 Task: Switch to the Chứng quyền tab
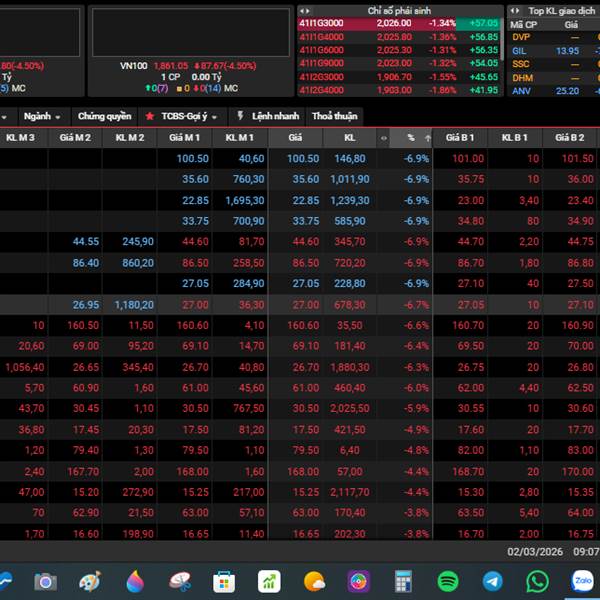[x=104, y=116]
